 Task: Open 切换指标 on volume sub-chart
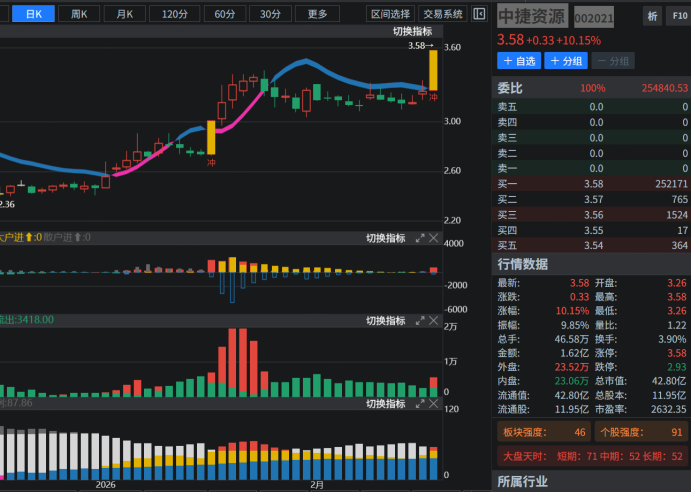[x=385, y=321]
